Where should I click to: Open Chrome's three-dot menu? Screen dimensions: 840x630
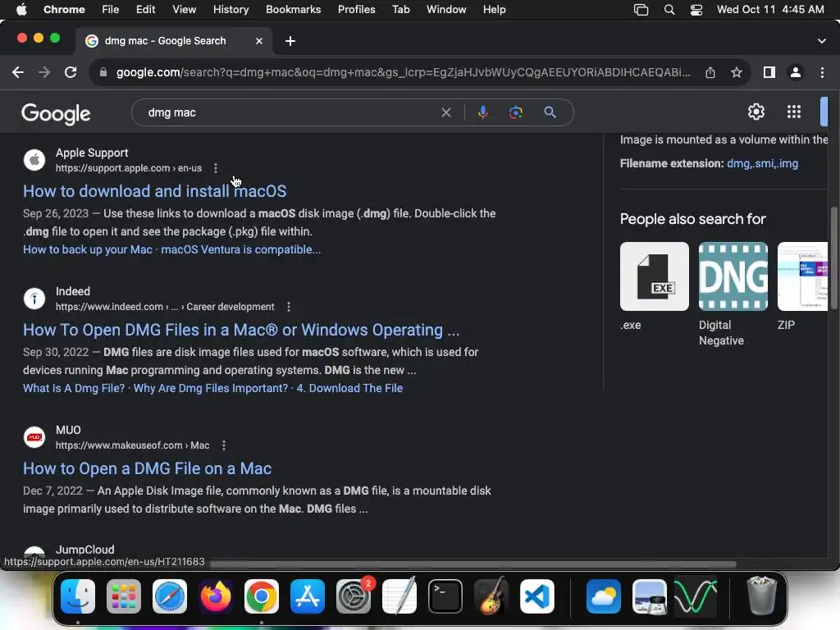[822, 72]
